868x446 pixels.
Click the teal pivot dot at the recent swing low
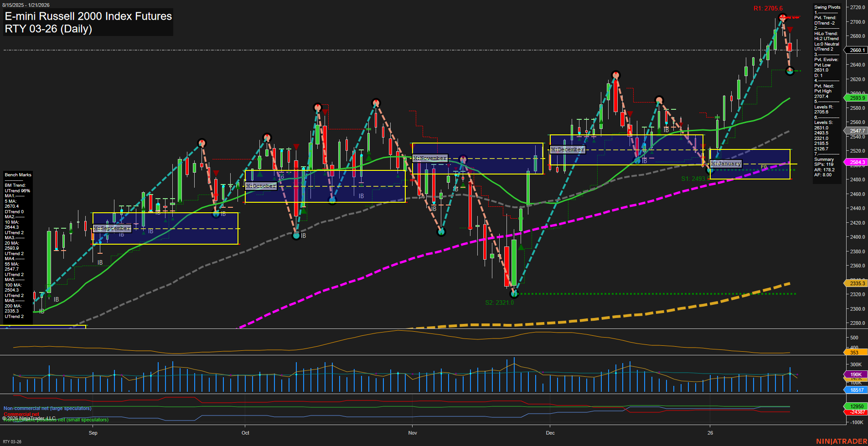pos(790,71)
